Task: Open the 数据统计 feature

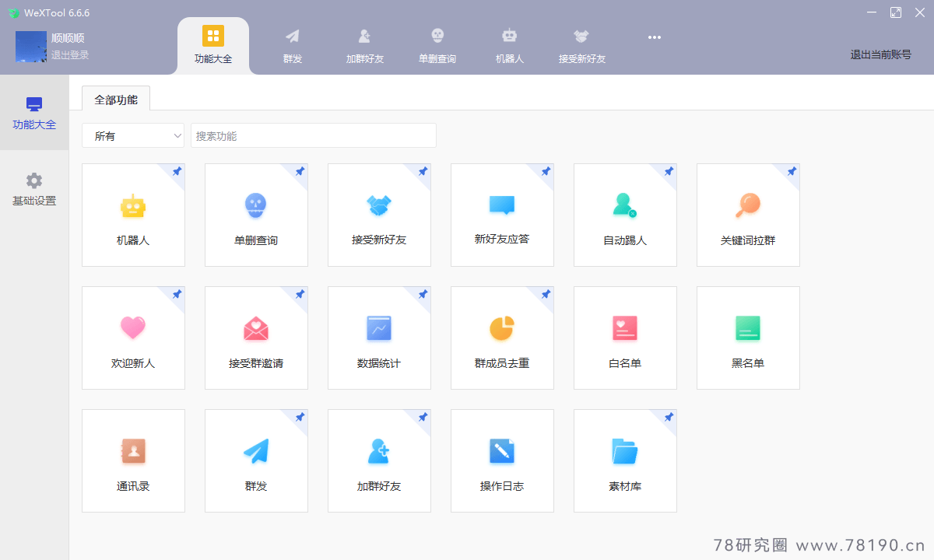Action: coord(379,338)
